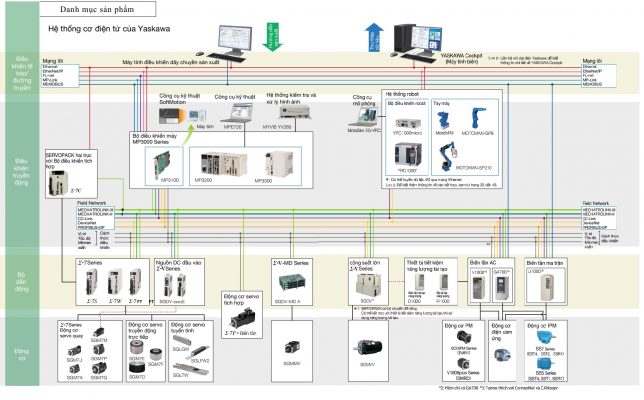Click the Σ-7C SERVOPACK unit image
The width and height of the screenshot is (644, 400).
58,183
